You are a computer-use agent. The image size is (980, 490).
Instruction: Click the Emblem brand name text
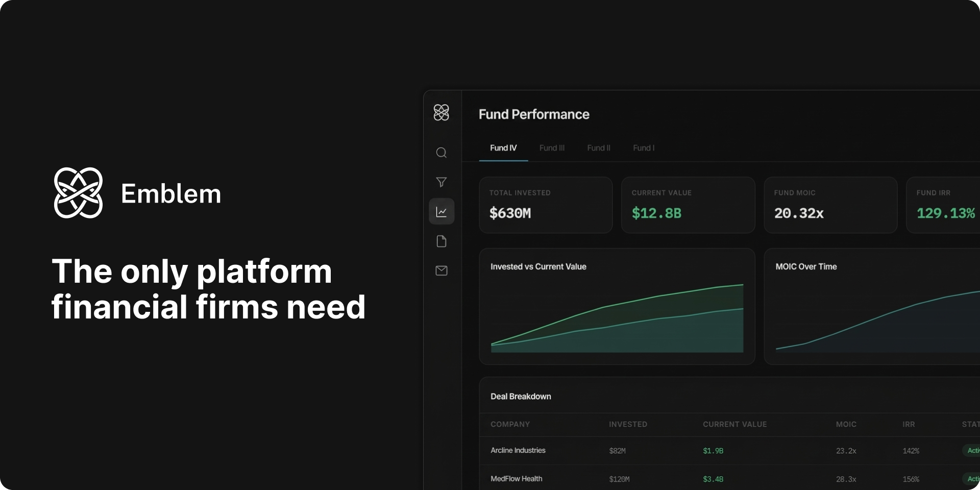pyautogui.click(x=171, y=194)
